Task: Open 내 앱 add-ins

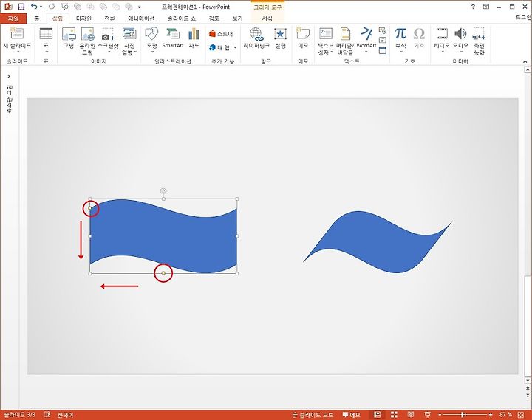Action: [222, 47]
